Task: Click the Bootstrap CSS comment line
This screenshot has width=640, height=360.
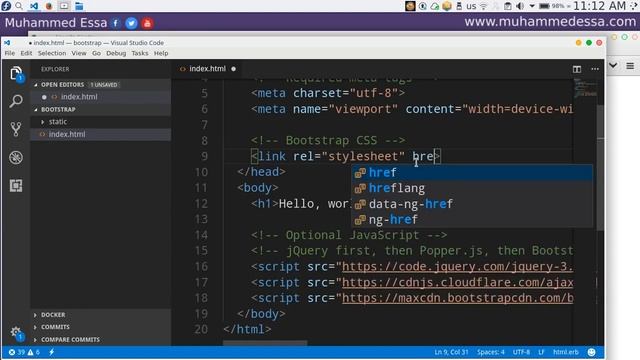Action: pyautogui.click(x=328, y=140)
